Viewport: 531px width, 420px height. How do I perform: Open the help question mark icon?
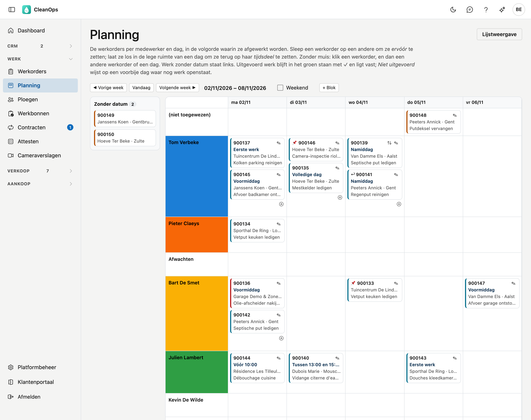pos(486,10)
